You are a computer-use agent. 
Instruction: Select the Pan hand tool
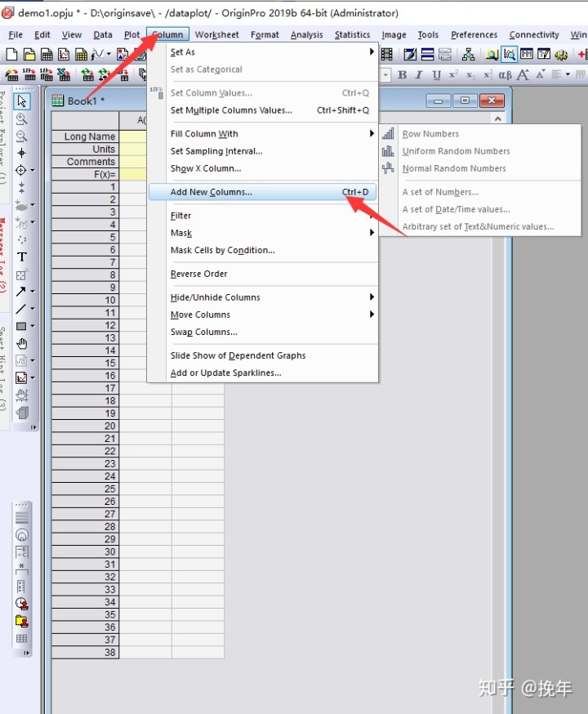tap(21, 343)
